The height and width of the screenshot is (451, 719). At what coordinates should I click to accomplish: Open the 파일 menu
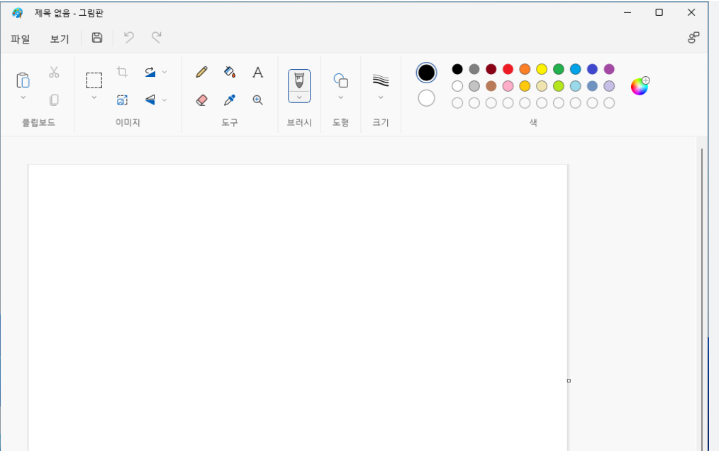[20, 39]
